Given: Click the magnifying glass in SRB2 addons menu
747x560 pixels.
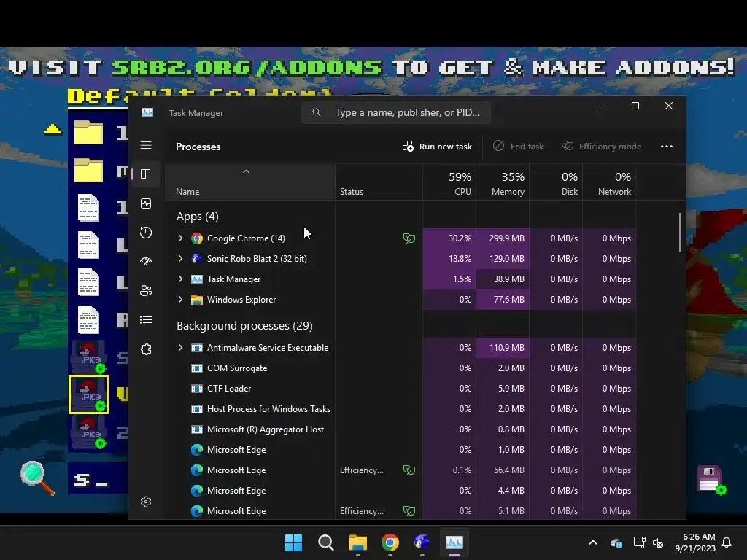Looking at the screenshot, I should coord(37,478).
